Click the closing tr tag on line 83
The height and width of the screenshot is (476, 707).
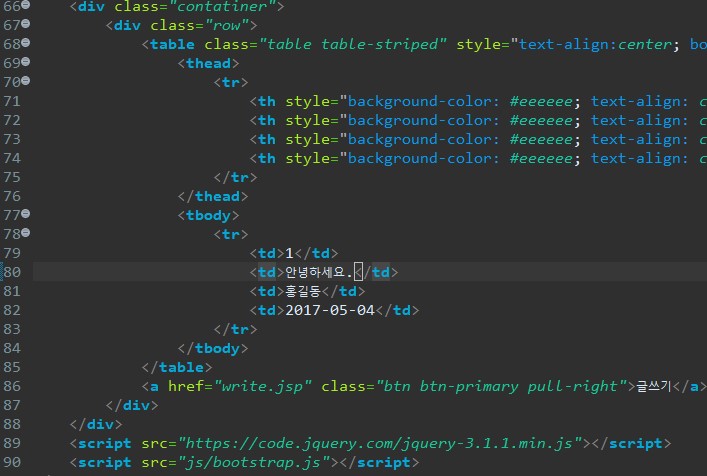tap(235, 330)
